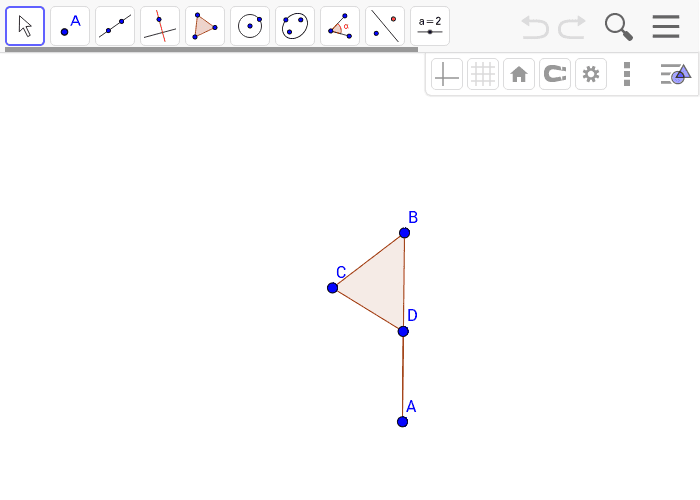The height and width of the screenshot is (500, 700).
Task: Click the Undo arrow
Action: (535, 27)
